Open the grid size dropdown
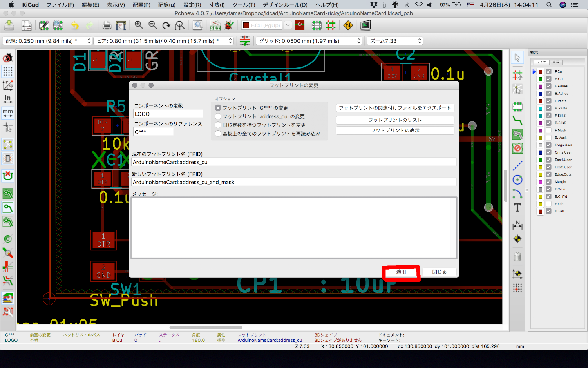 coord(309,41)
